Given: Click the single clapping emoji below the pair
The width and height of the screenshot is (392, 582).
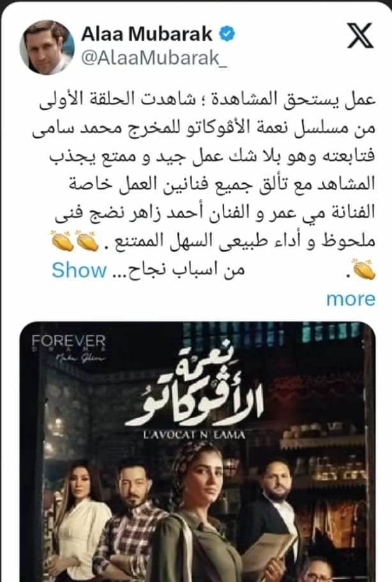Looking at the screenshot, I should point(363,269).
